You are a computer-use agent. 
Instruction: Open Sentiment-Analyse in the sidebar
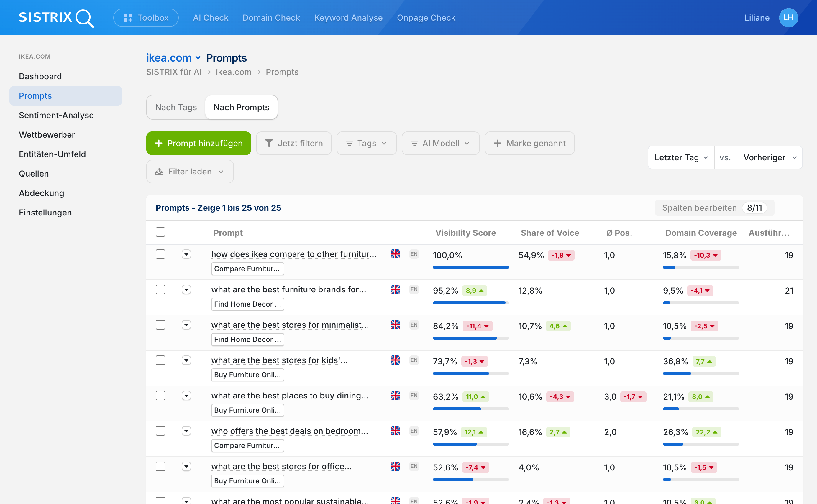click(56, 115)
